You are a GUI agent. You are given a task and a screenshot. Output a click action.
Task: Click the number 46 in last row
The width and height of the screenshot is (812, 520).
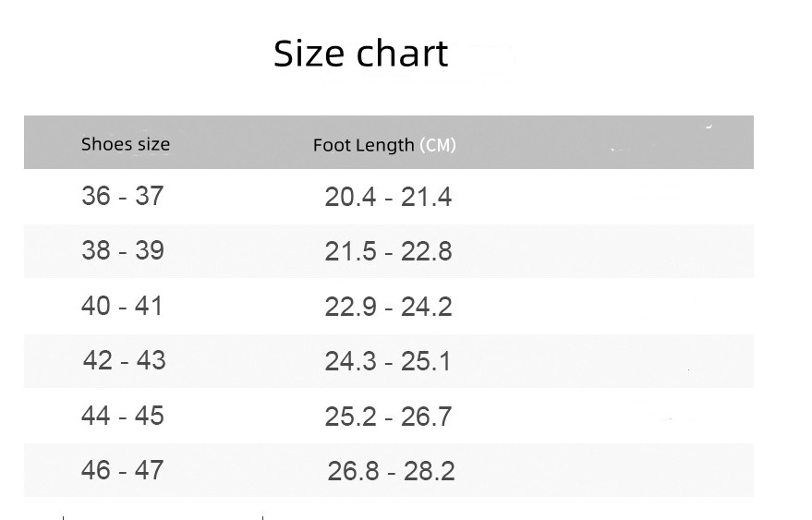(96, 470)
